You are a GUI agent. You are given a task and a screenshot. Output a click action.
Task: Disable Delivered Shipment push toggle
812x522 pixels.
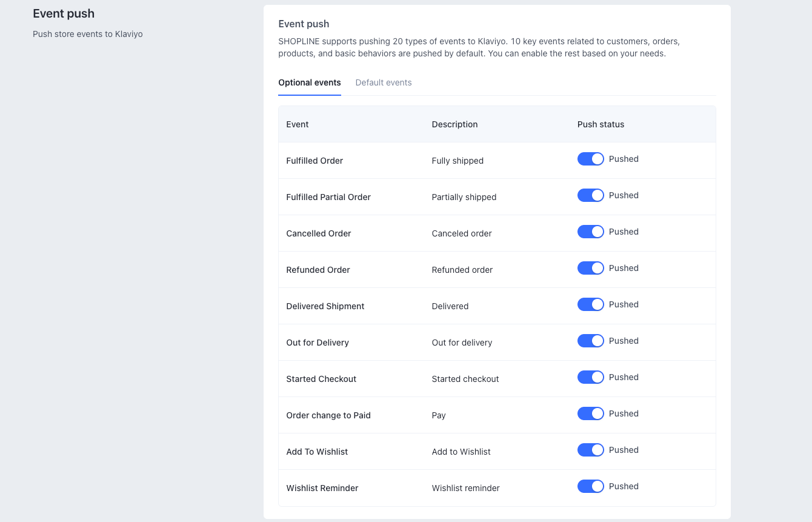pyautogui.click(x=590, y=304)
